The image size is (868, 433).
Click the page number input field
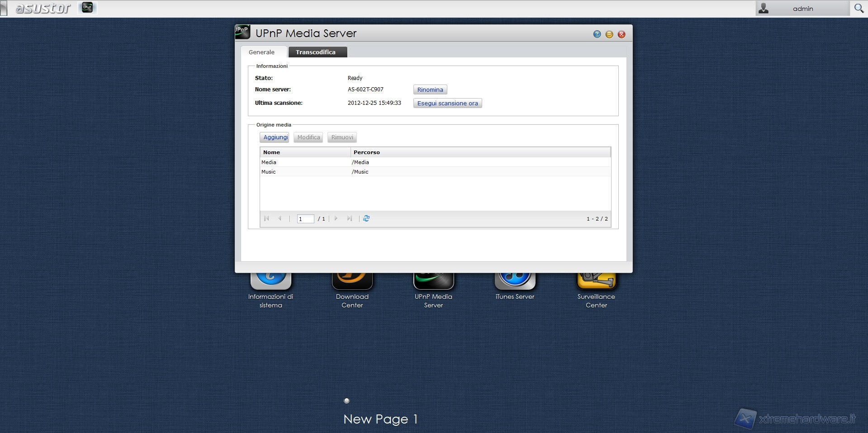(x=305, y=219)
